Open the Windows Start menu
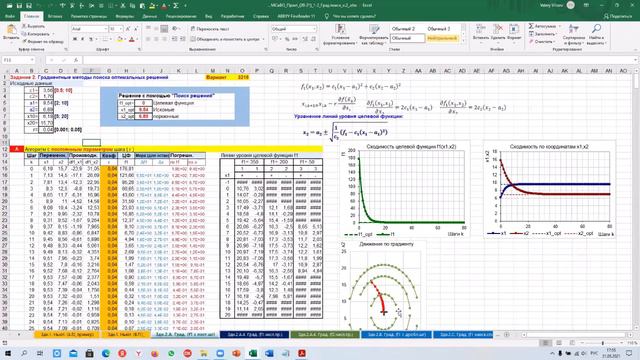 (x=8, y=353)
